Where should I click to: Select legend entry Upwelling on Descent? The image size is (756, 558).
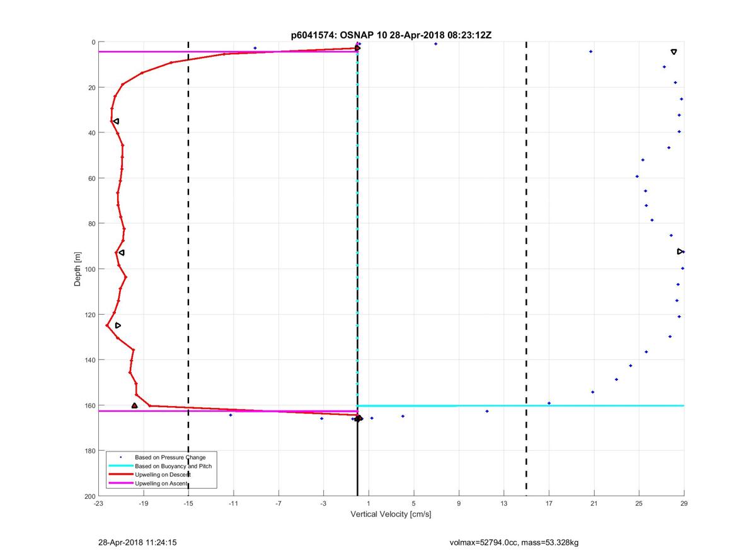[163, 474]
